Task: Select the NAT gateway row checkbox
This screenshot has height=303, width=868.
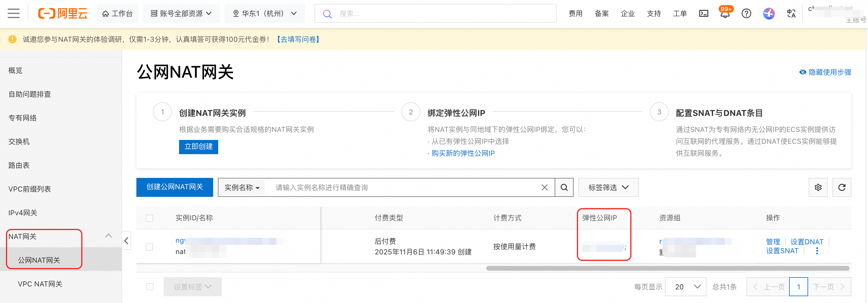Action: 149,247
